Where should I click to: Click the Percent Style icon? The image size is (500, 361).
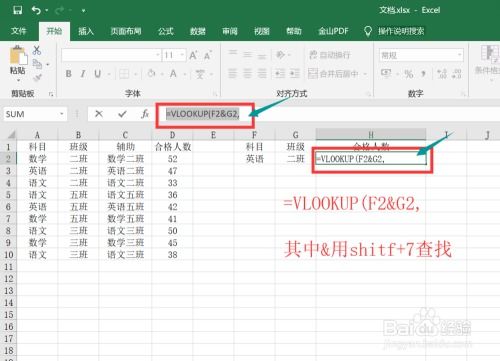coord(409,74)
